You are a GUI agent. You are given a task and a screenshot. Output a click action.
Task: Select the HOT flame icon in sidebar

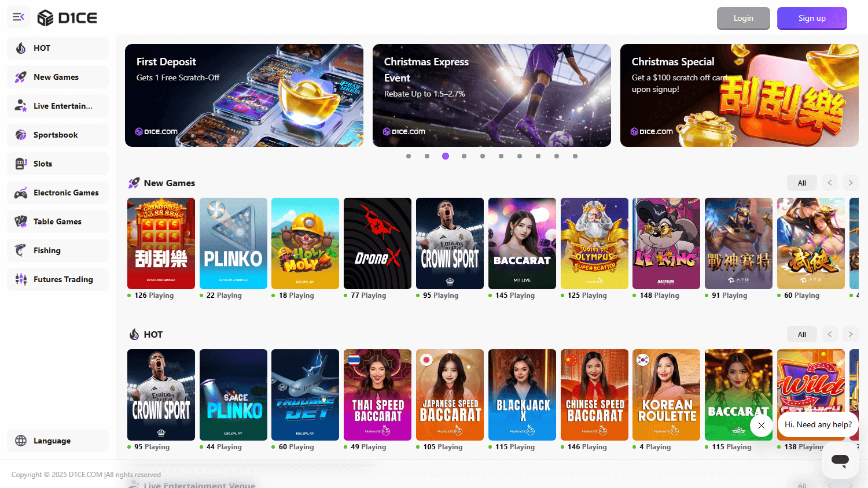[22, 48]
